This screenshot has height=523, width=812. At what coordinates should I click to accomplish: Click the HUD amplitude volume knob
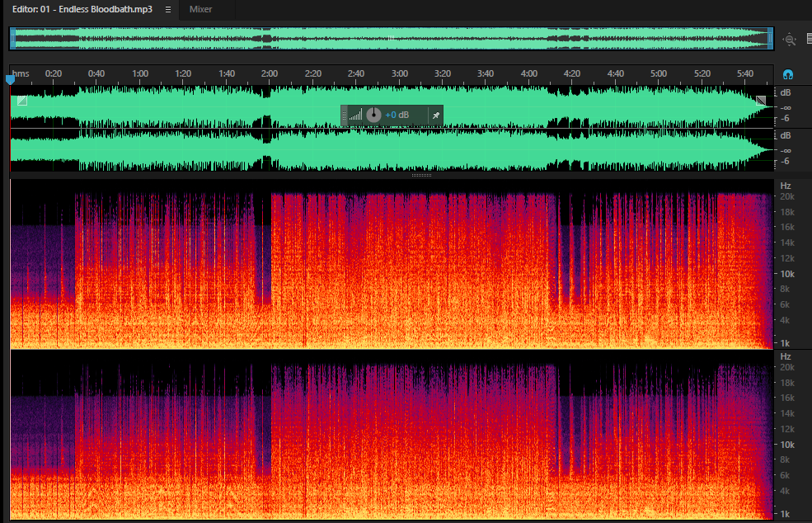click(x=373, y=115)
